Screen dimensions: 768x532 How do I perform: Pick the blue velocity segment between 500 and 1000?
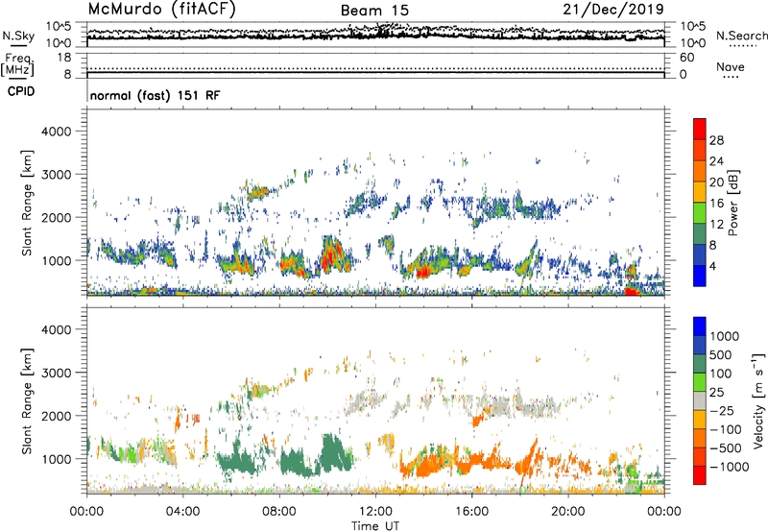click(700, 346)
